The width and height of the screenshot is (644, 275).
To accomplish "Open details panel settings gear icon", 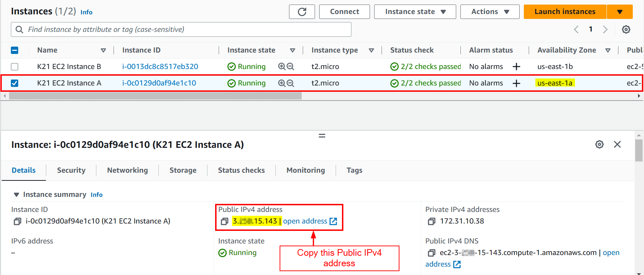I will click(x=599, y=144).
